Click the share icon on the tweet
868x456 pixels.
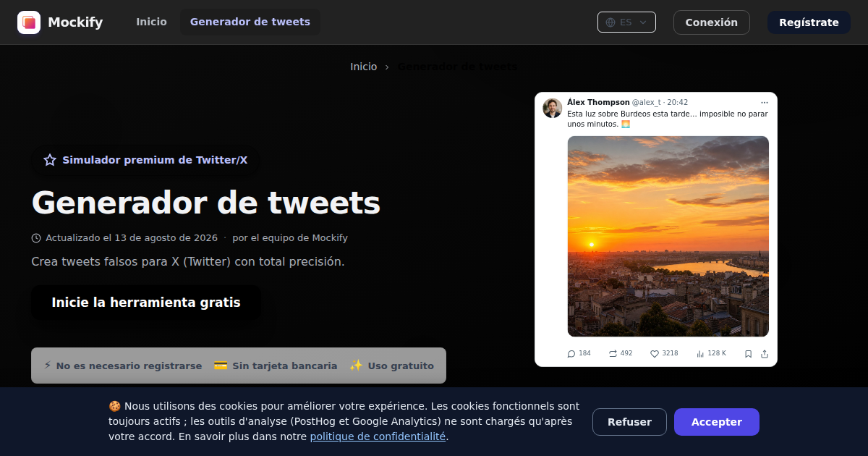point(765,354)
